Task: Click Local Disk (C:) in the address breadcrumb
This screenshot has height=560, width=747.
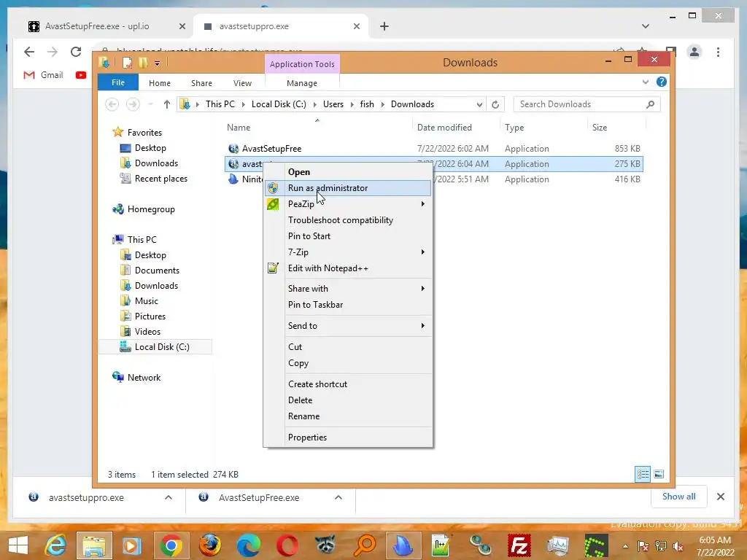Action: tap(279, 104)
